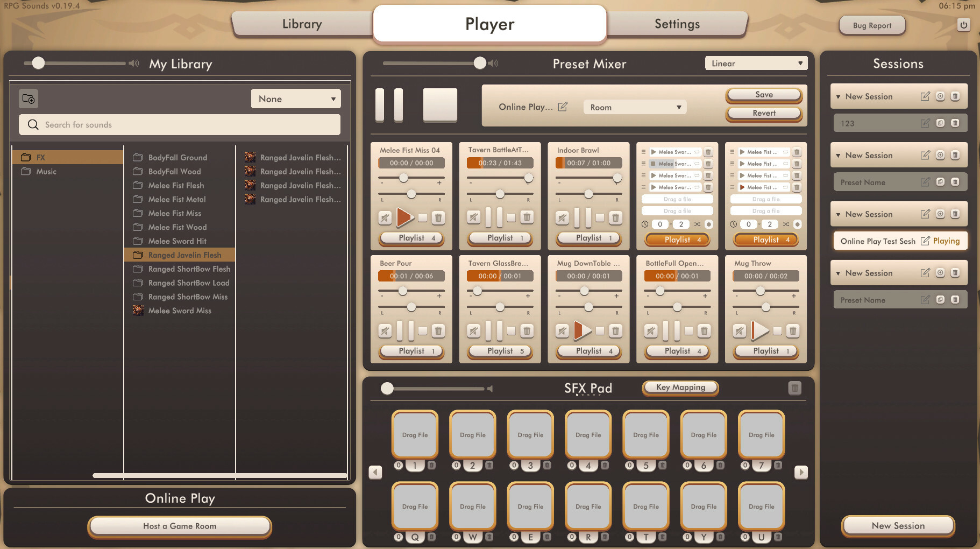Open the Linear crossfade dropdown
The image size is (980, 549).
pyautogui.click(x=755, y=63)
